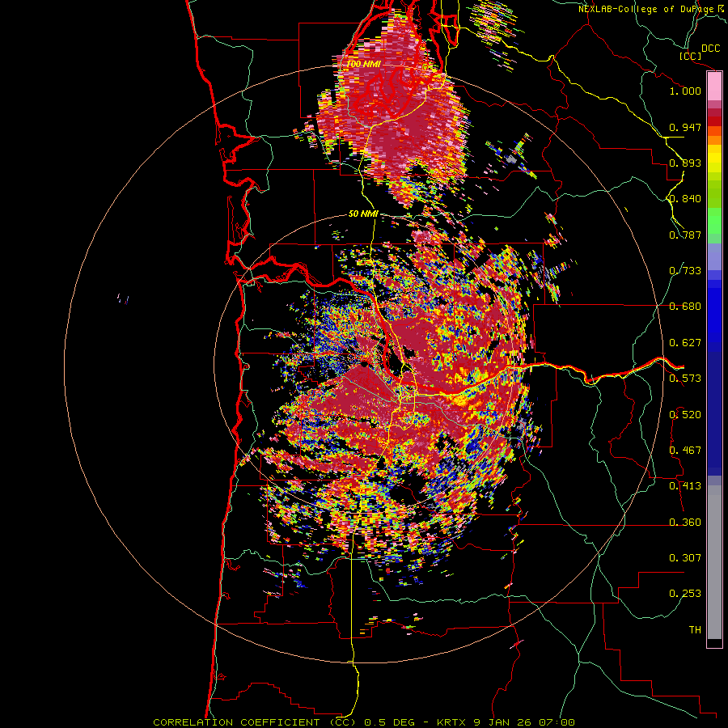Screen dimensions: 728x728
Task: Click the 0.947 color scale value
Action: 685,127
